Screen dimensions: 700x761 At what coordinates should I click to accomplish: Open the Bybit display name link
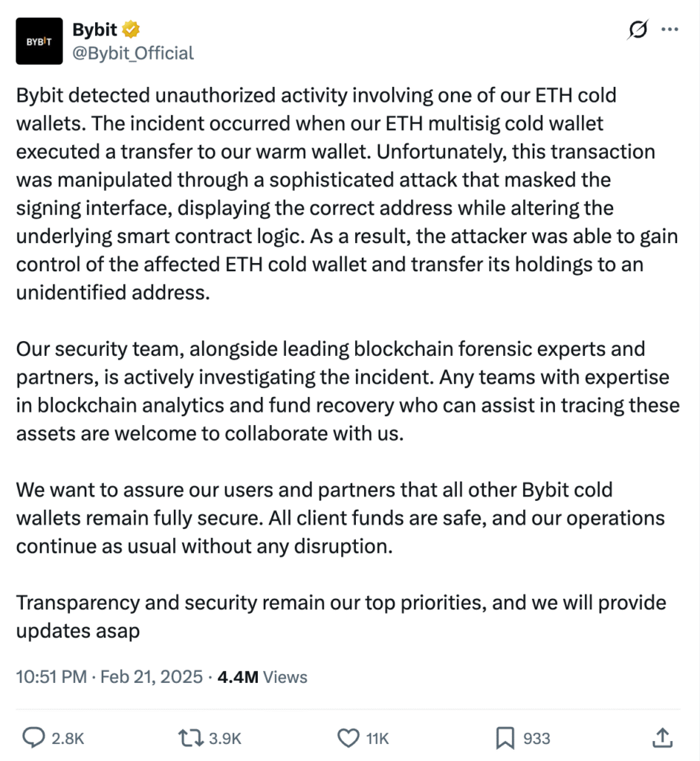(x=94, y=30)
